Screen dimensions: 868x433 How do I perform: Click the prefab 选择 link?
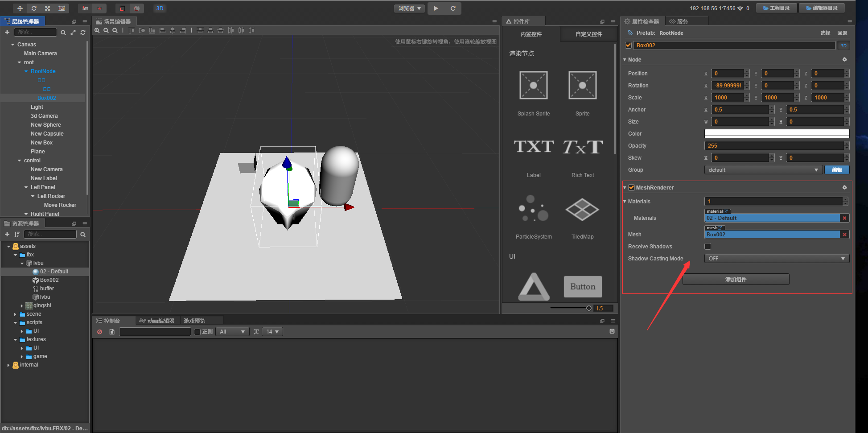[825, 33]
